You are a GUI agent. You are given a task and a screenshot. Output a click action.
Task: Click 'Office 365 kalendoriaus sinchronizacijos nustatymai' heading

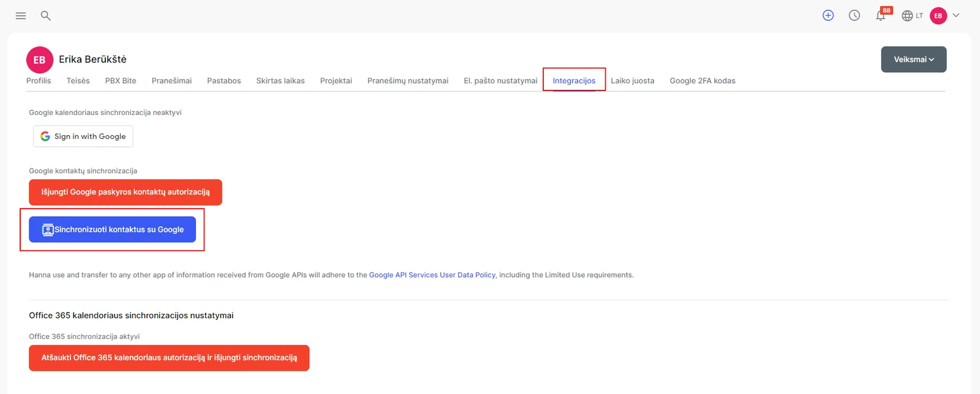click(131, 316)
